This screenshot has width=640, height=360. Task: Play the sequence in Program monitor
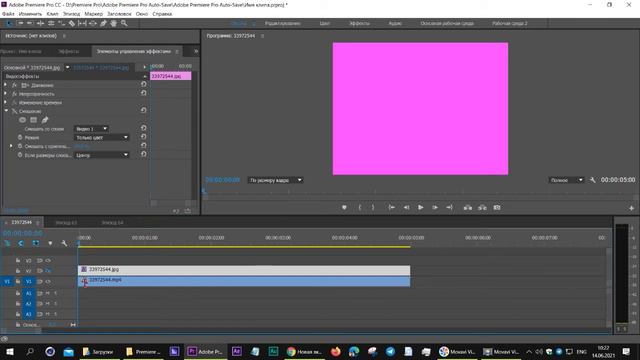(420, 208)
